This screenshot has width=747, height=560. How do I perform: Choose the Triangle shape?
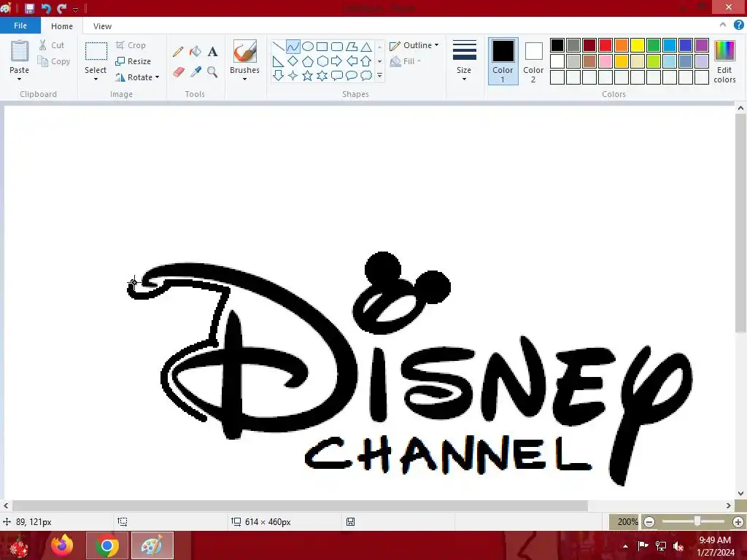366,47
